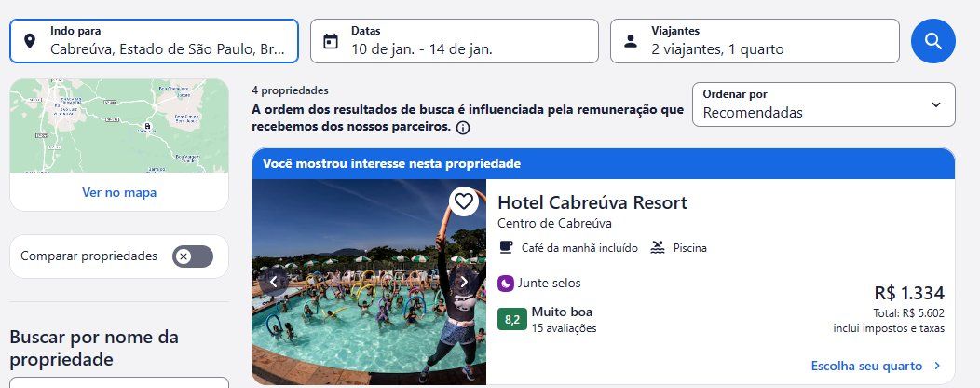Click the Indo para destination field
The width and height of the screenshot is (980, 388).
click(154, 41)
